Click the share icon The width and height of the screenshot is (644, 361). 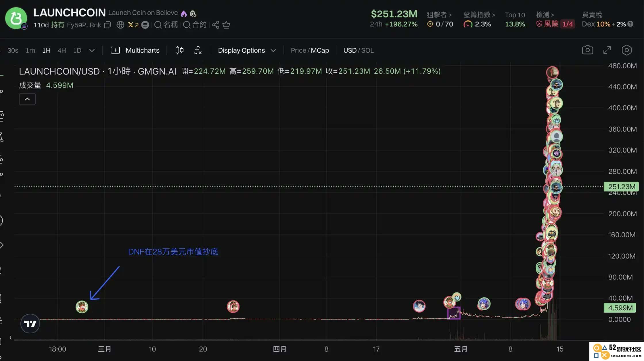(216, 25)
